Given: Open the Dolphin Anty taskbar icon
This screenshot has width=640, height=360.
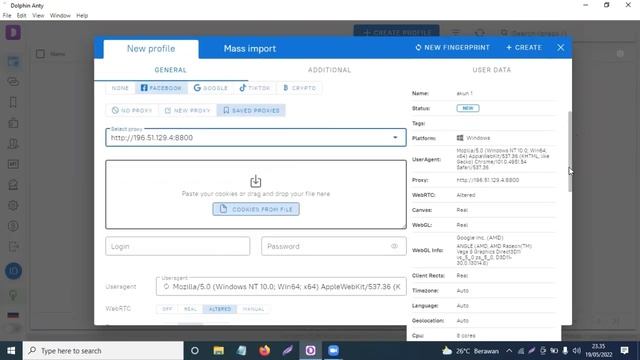Looking at the screenshot, I should (310, 351).
